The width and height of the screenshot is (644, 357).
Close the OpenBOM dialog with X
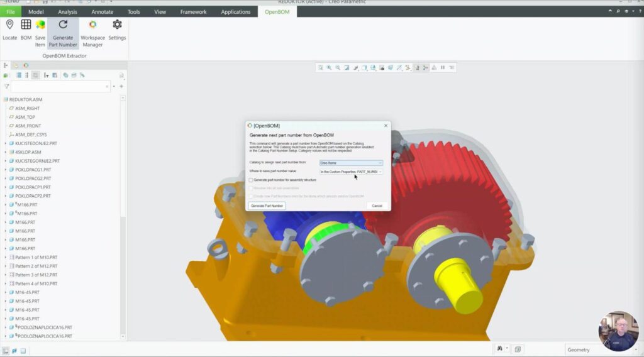386,126
